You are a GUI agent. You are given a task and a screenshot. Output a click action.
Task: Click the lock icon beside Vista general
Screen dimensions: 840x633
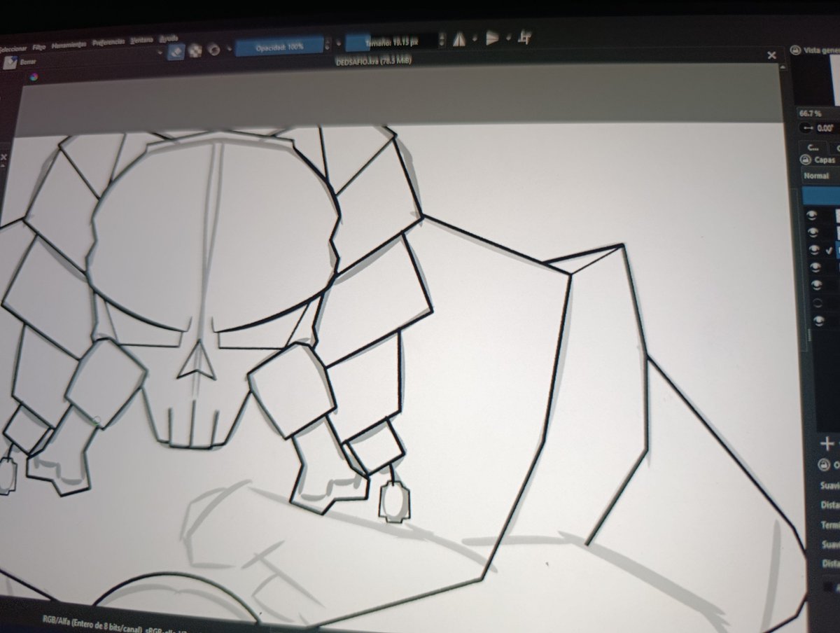[x=794, y=50]
